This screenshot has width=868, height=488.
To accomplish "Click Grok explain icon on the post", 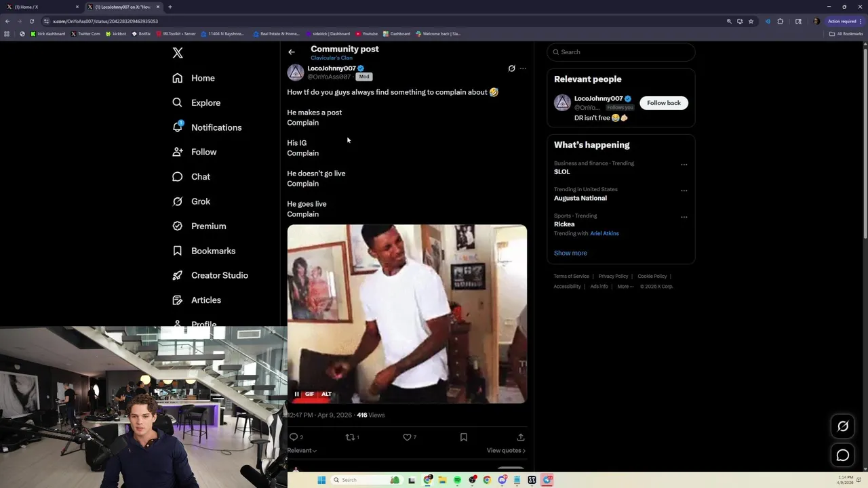I will coord(512,68).
